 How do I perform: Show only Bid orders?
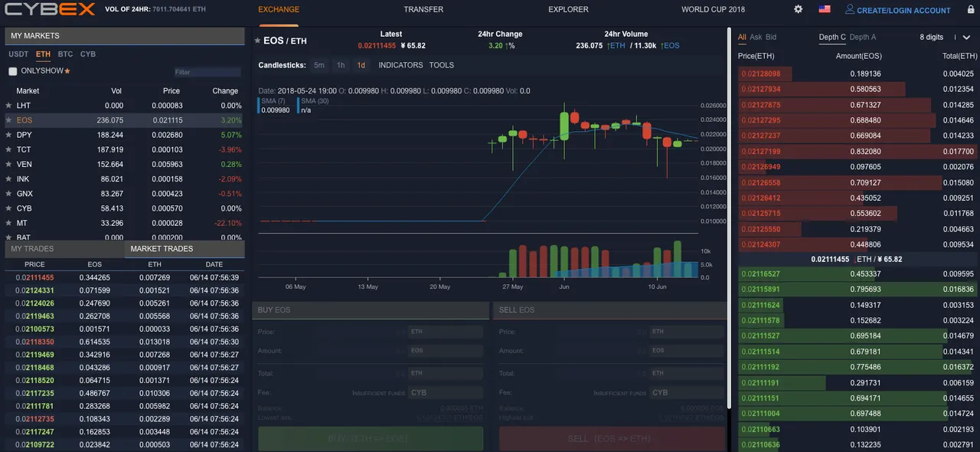pyautogui.click(x=771, y=37)
